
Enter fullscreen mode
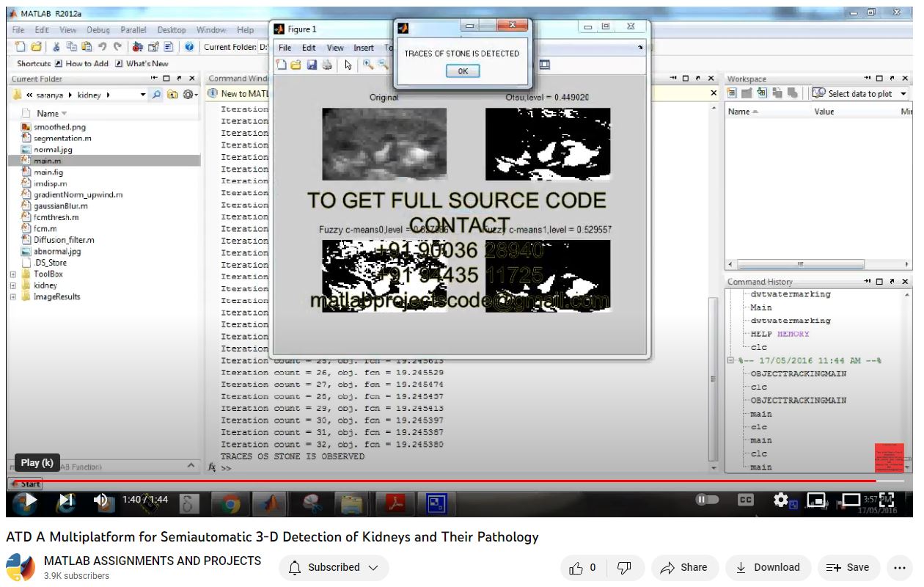point(887,500)
